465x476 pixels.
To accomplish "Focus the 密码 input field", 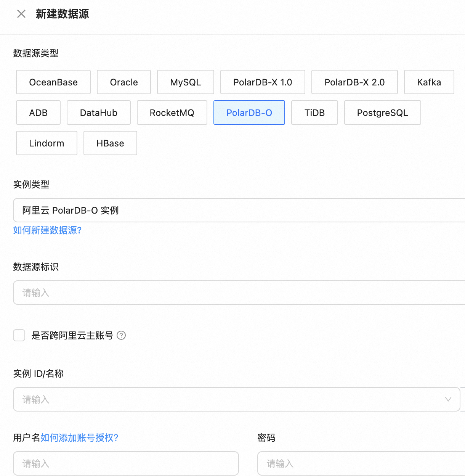I will pos(361,463).
